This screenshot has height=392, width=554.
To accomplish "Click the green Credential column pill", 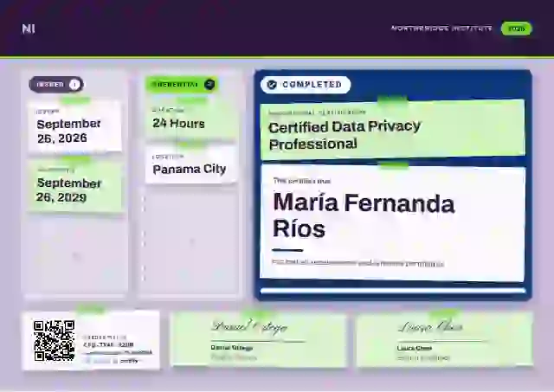I will click(182, 85).
